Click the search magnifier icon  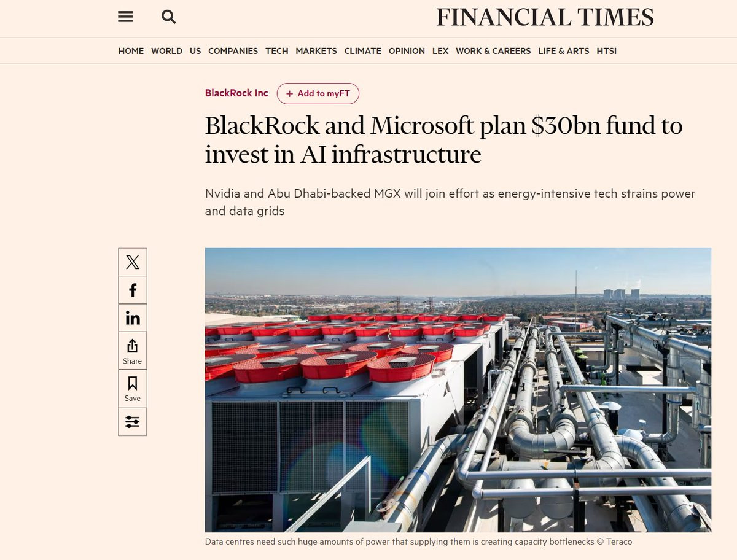[169, 17]
